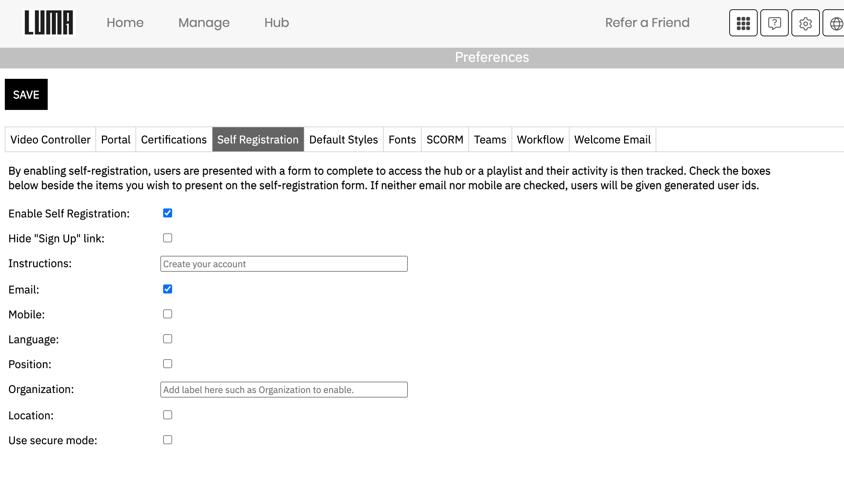Go to the Default Styles tab
Viewport: 844px width, 504px height.
pyautogui.click(x=343, y=140)
